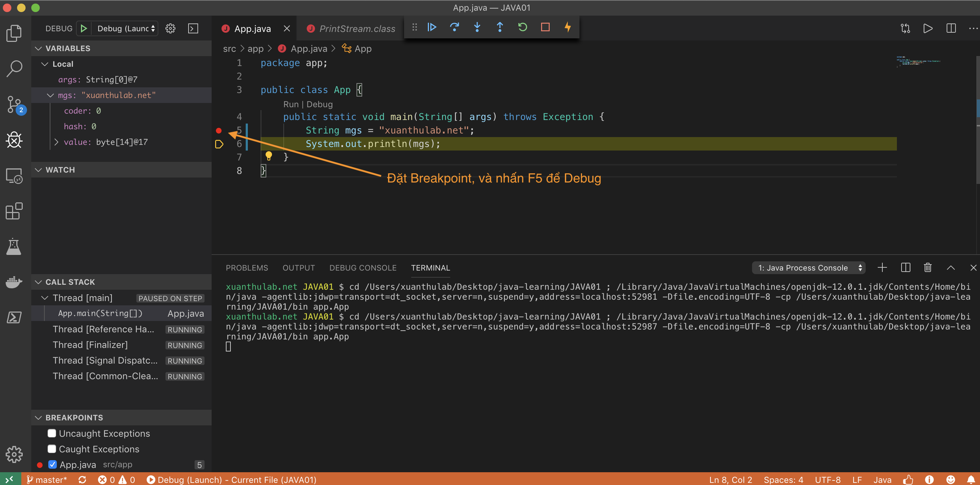The width and height of the screenshot is (980, 485).
Task: Open the Docker view in sidebar
Action: tap(14, 282)
